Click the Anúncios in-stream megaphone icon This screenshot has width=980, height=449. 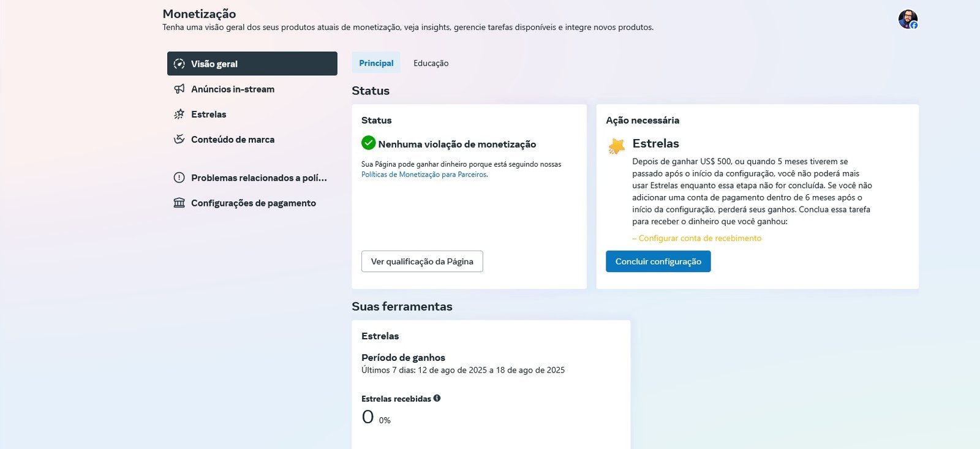coord(179,89)
